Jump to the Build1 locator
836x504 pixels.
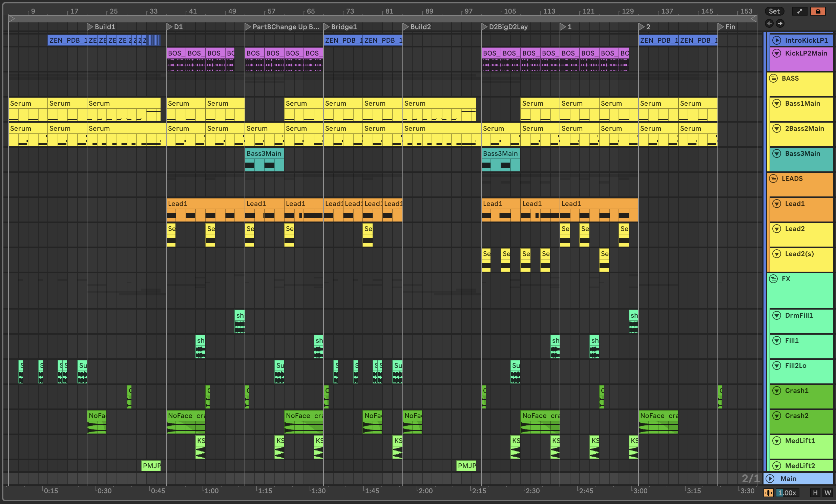90,26
